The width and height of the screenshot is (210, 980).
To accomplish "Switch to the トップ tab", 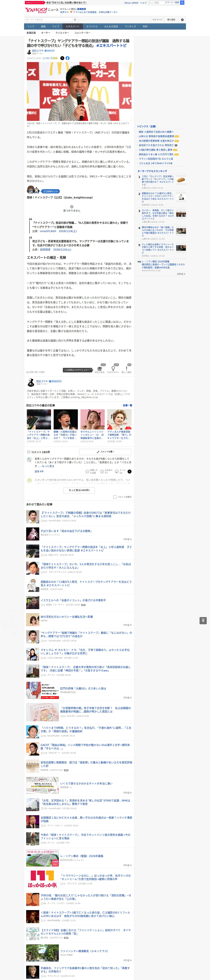I will point(31,27).
